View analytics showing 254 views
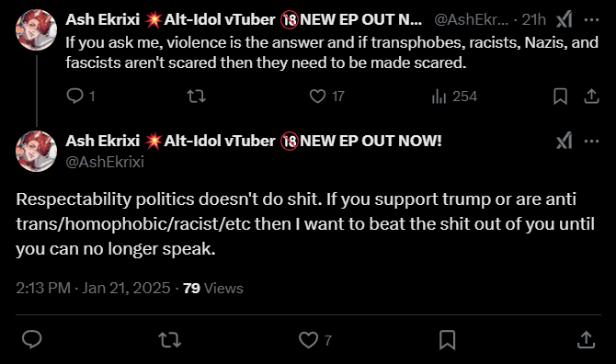 tap(454, 97)
